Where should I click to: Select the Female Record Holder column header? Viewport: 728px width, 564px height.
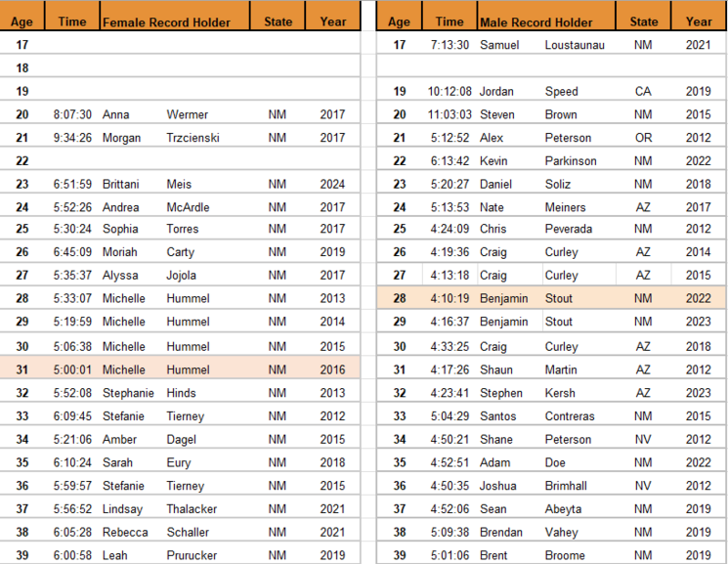click(175, 16)
